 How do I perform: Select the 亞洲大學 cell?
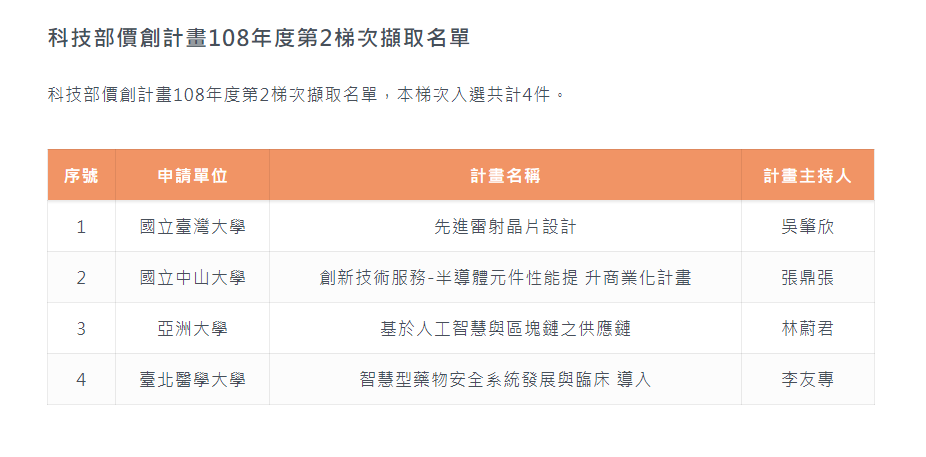(x=193, y=328)
